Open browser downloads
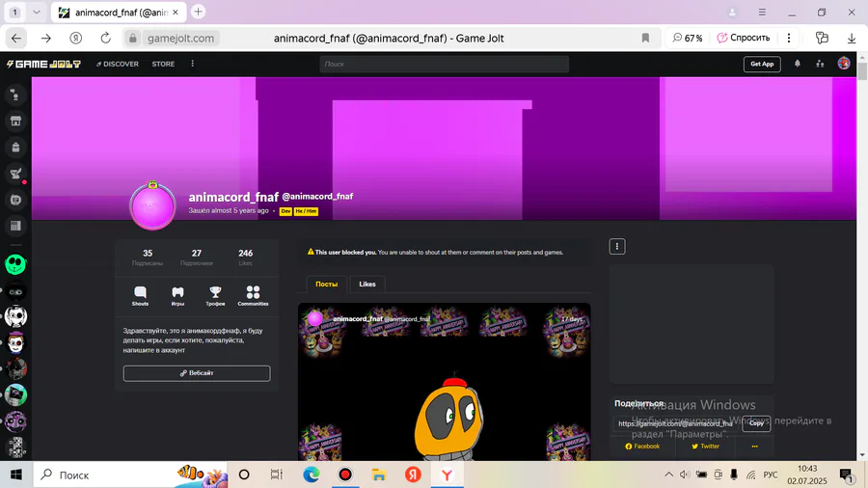Image resolution: width=868 pixels, height=488 pixels. click(852, 39)
